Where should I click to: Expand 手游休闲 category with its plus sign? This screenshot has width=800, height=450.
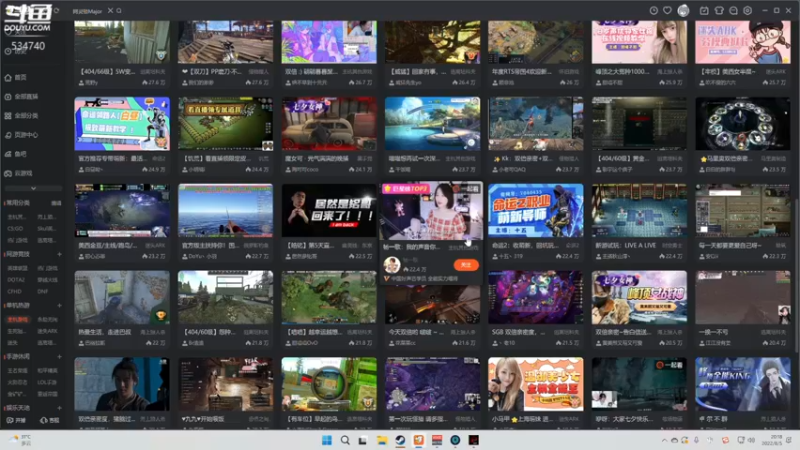point(59,357)
